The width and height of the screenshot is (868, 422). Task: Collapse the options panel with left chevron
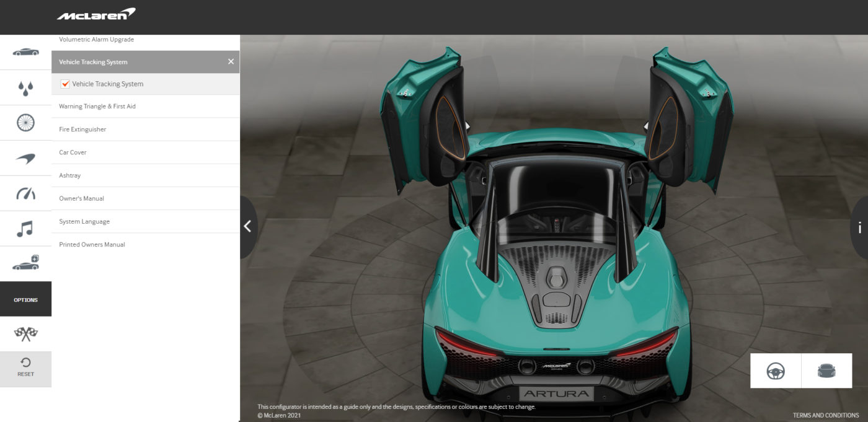[248, 227]
